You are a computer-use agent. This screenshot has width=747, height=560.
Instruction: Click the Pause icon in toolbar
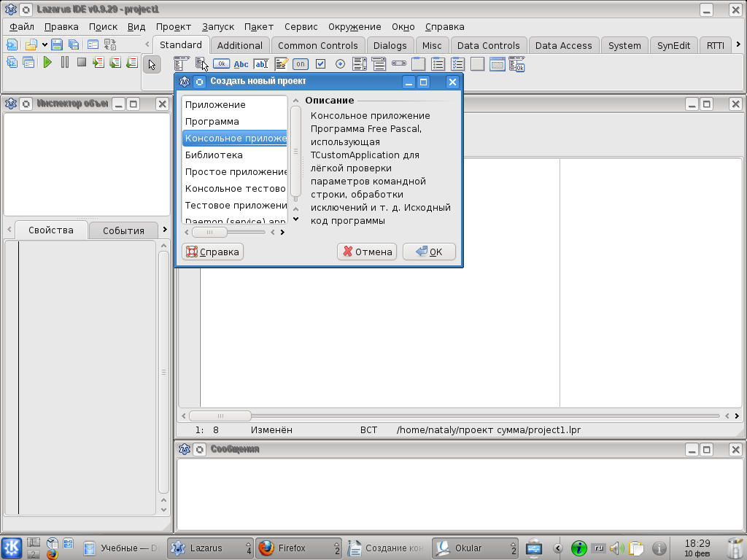(65, 62)
